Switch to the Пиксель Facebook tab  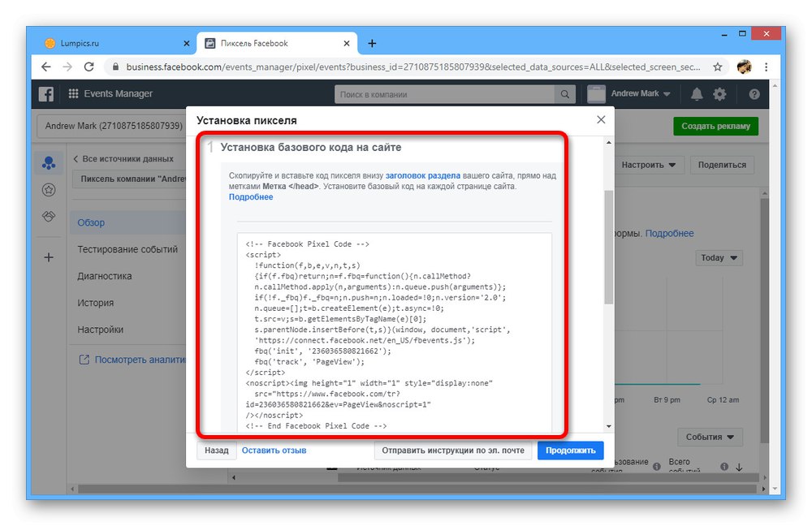coord(277,44)
